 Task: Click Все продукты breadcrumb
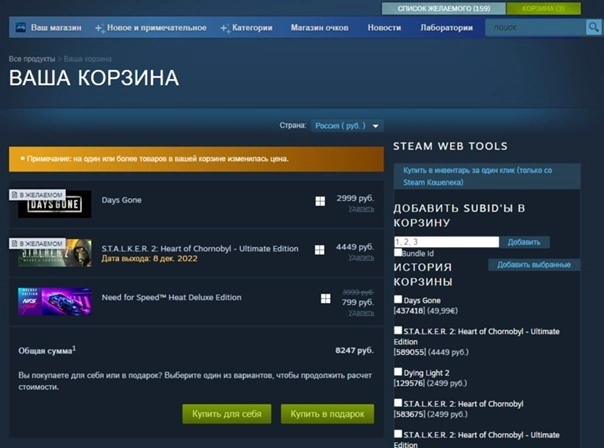pyautogui.click(x=32, y=59)
